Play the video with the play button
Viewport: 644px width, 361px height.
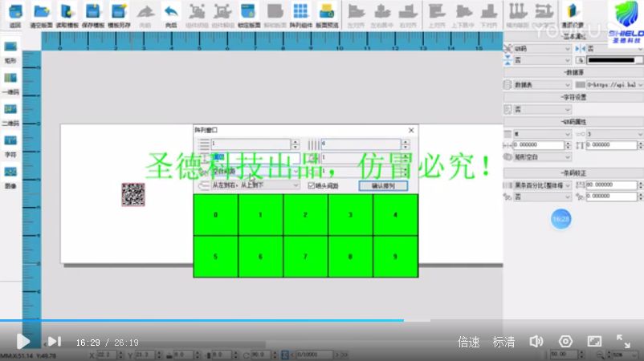[x=23, y=341]
